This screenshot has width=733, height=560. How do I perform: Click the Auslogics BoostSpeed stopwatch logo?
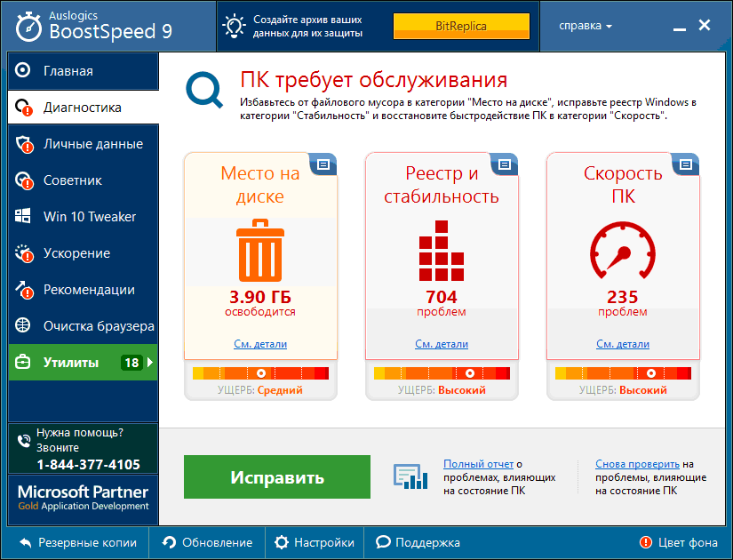[x=28, y=28]
